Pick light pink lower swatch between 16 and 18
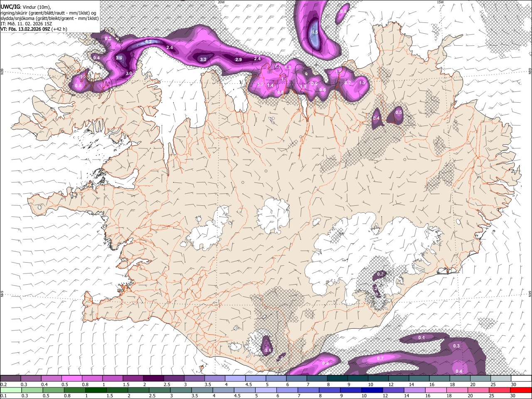 (x=436, y=390)
